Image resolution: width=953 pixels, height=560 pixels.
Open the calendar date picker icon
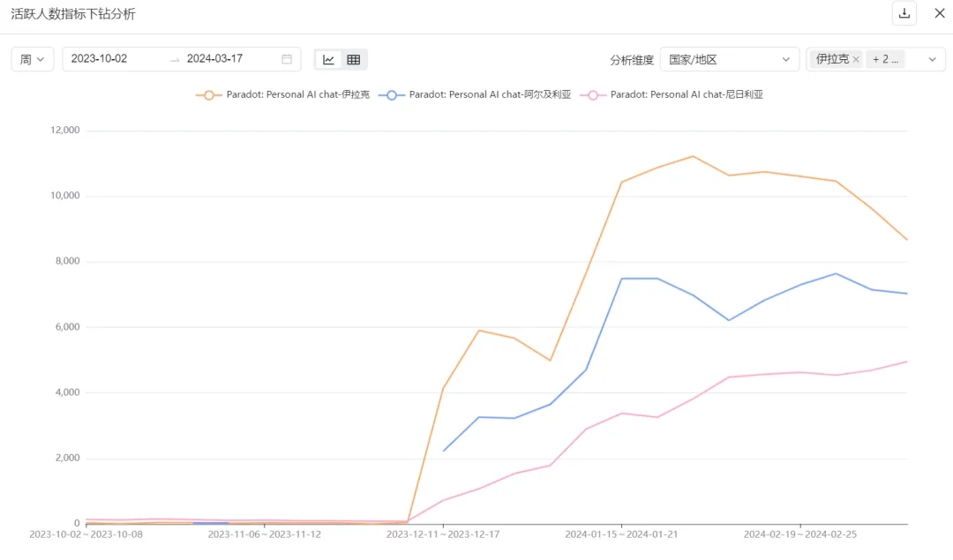pyautogui.click(x=287, y=59)
